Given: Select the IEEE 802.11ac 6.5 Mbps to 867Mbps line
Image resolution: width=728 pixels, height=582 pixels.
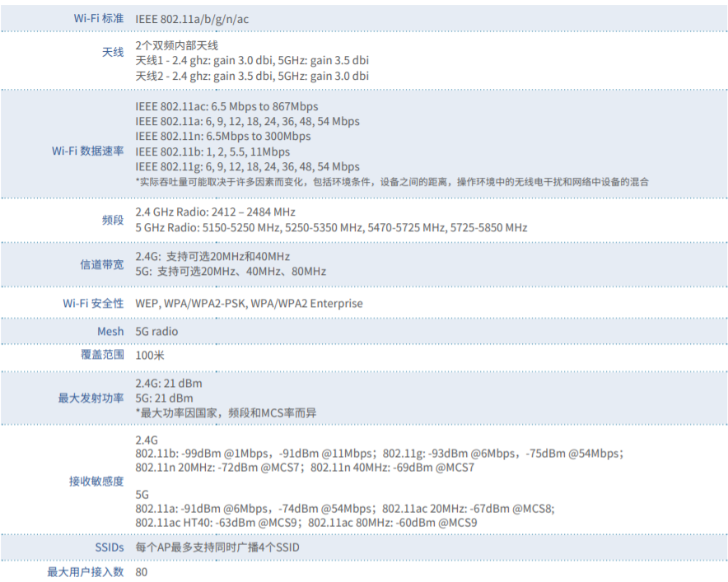Looking at the screenshot, I should pyautogui.click(x=226, y=106).
